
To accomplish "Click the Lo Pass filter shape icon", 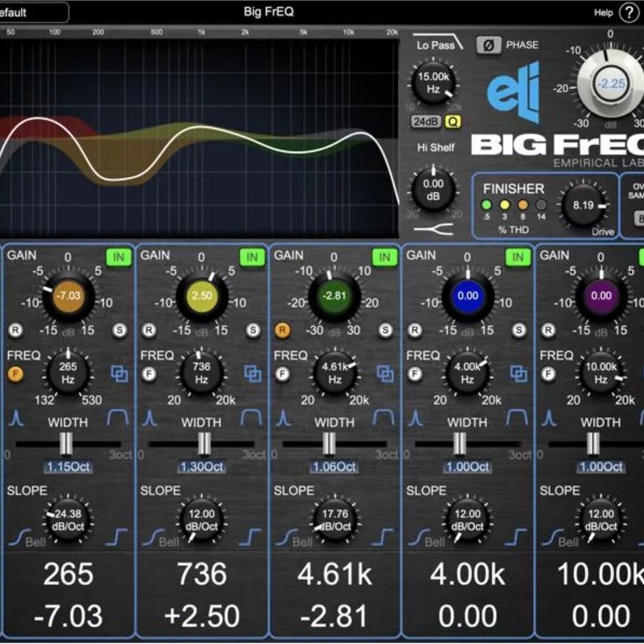I will pos(438,42).
